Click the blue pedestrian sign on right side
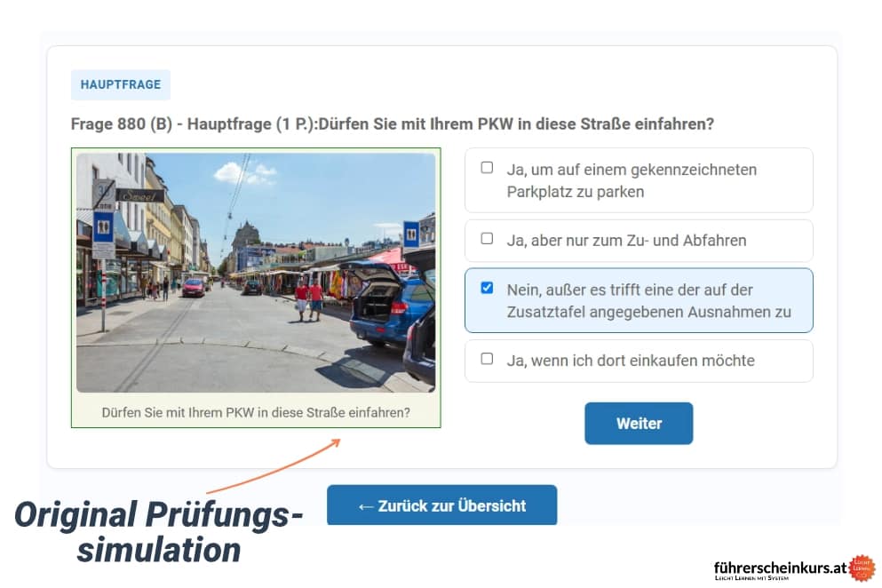 [x=411, y=234]
